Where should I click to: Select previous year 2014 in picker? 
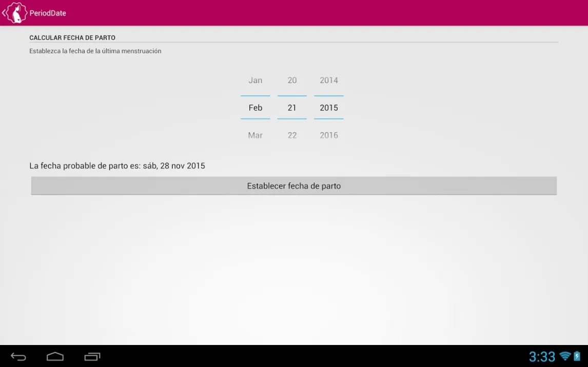[x=329, y=80]
